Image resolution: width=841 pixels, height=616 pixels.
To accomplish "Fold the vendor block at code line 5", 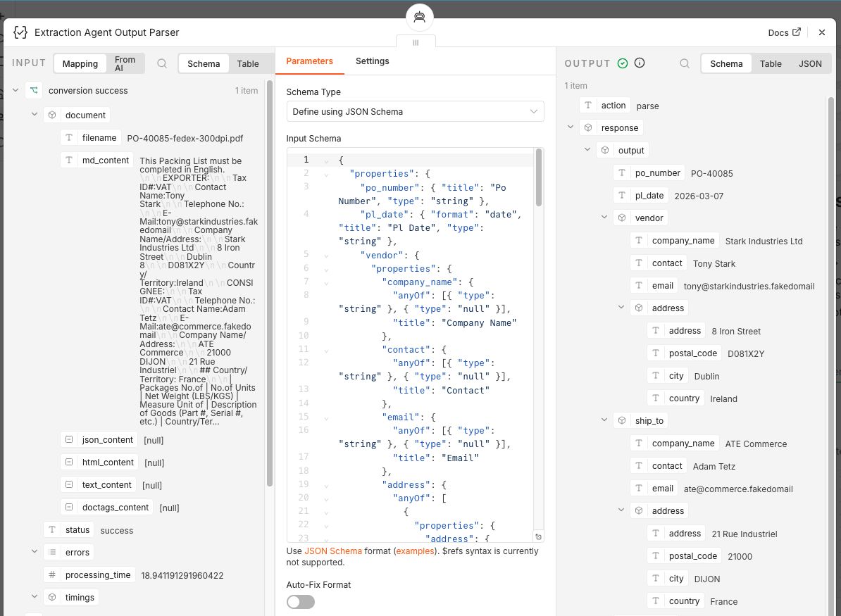I will tap(326, 256).
